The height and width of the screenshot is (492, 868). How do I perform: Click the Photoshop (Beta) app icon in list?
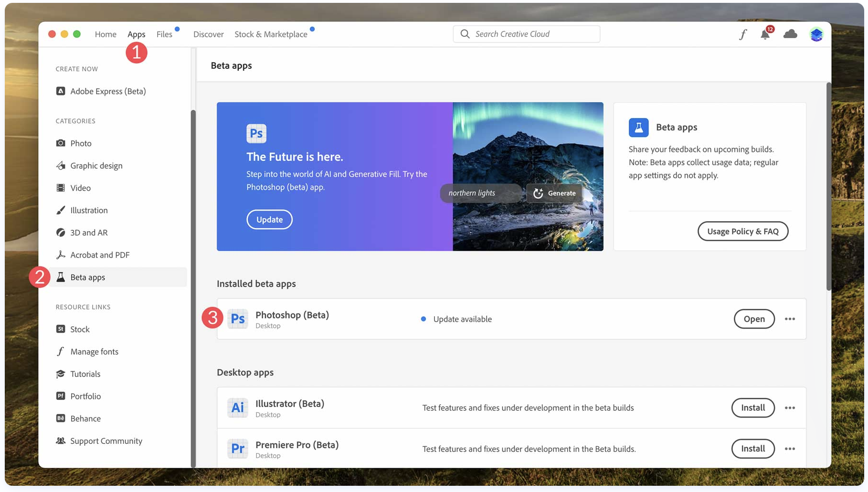(238, 319)
